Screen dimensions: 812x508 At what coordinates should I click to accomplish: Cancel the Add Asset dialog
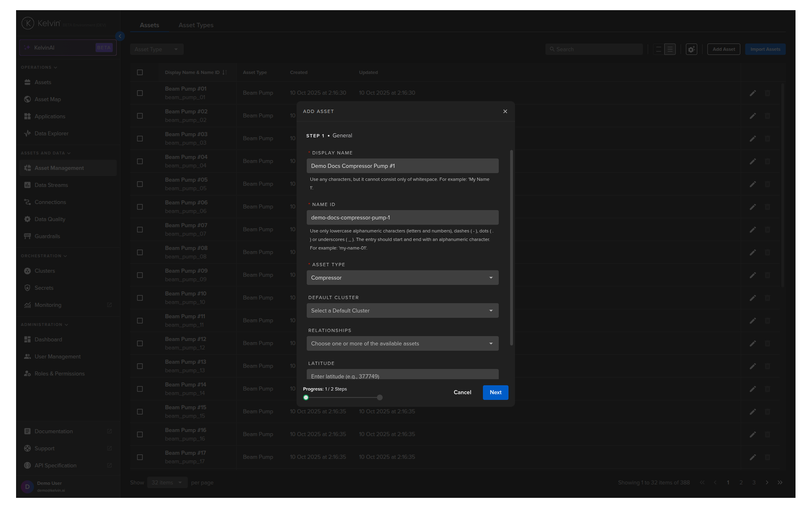click(462, 392)
